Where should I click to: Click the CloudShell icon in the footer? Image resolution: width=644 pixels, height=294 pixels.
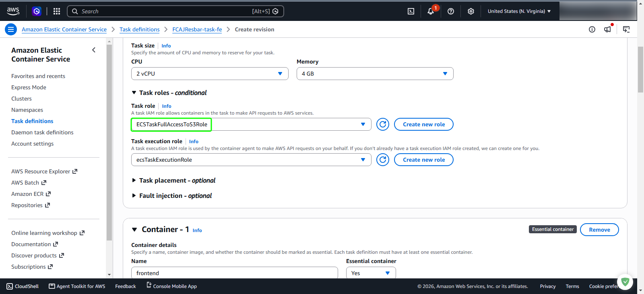pyautogui.click(x=10, y=286)
